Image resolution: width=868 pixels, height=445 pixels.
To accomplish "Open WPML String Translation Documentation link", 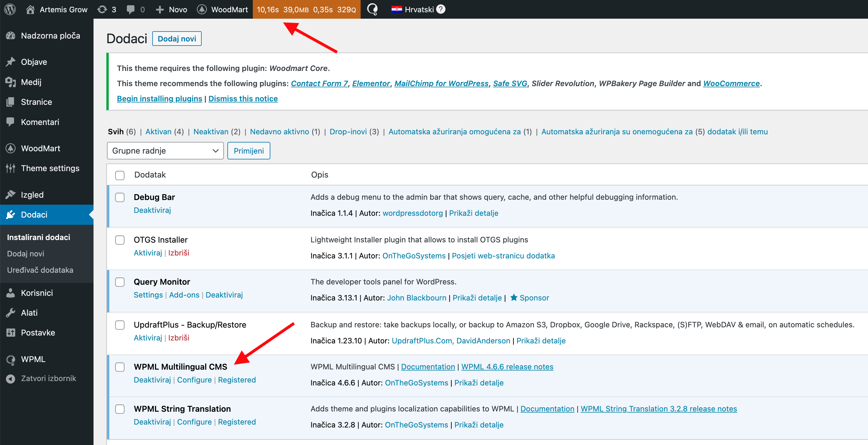I will pyautogui.click(x=547, y=409).
